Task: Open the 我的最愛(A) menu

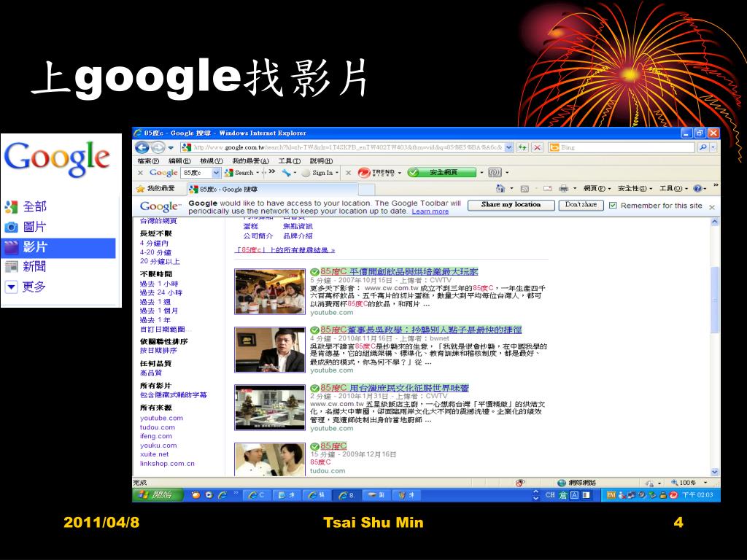Action: point(251,161)
